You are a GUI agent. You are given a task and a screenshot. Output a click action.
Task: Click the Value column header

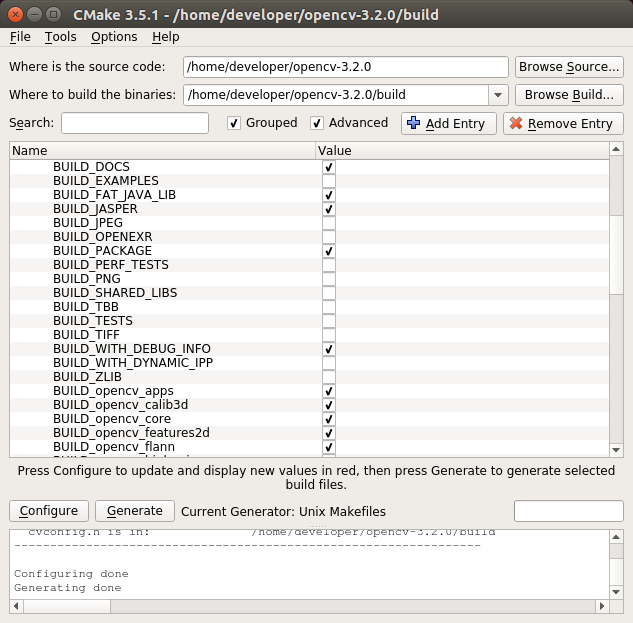coord(462,151)
